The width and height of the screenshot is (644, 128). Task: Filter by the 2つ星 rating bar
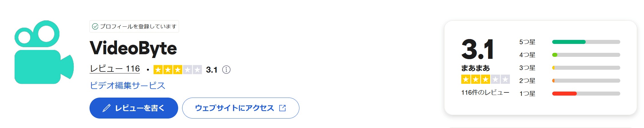[x=586, y=81]
